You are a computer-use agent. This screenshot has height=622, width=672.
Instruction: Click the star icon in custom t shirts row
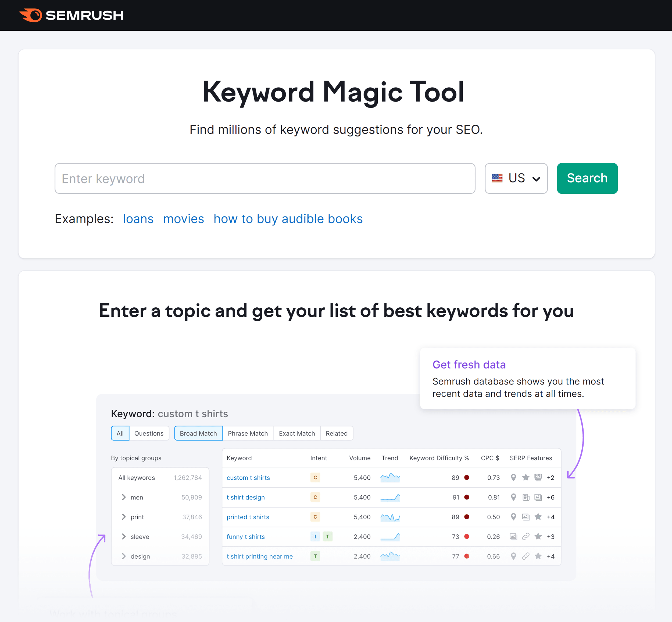point(526,477)
